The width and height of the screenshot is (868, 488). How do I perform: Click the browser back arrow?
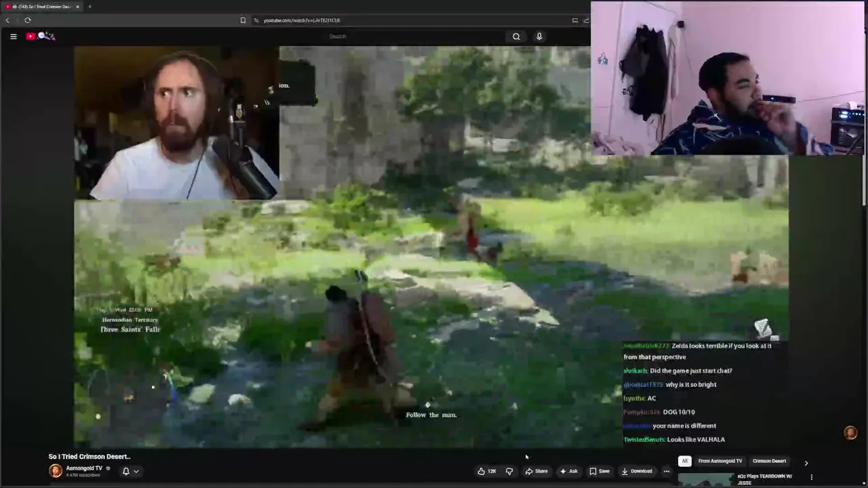(x=7, y=20)
